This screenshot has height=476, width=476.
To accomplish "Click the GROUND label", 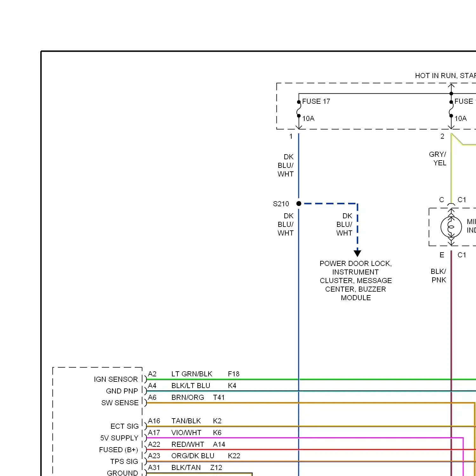I will [122, 473].
